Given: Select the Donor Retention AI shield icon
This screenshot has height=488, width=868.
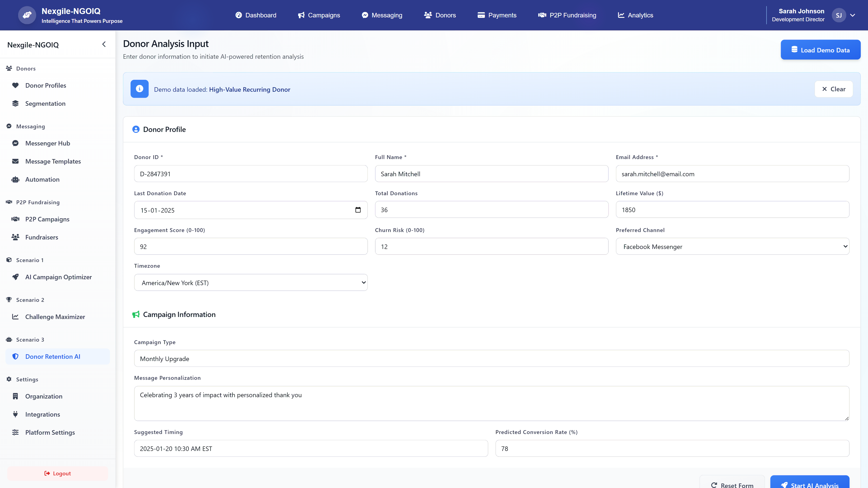Looking at the screenshot, I should 16,356.
